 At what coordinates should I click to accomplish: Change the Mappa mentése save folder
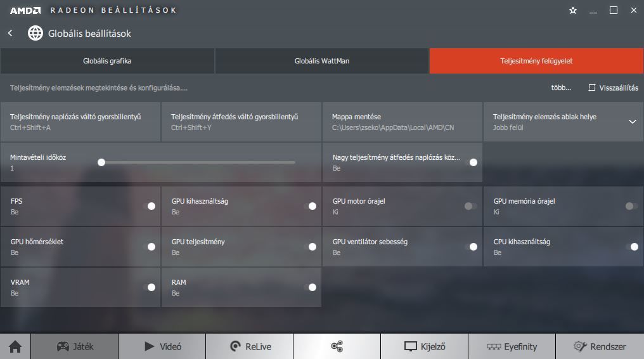point(402,122)
